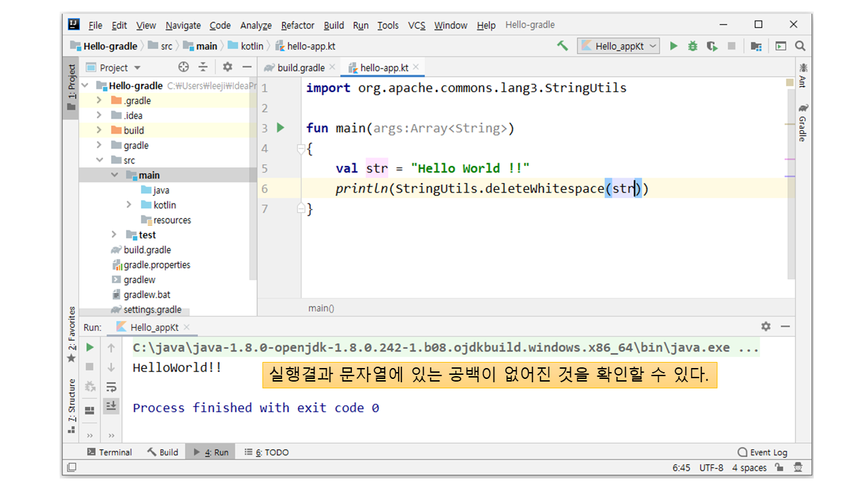Open Search Everywhere magnifier icon
This screenshot has height=488, width=868.
pos(800,46)
